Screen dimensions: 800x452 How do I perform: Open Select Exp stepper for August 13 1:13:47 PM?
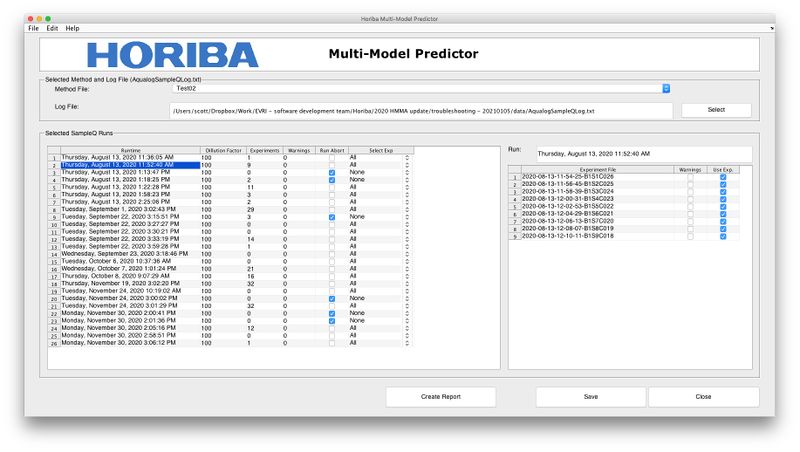(x=407, y=172)
